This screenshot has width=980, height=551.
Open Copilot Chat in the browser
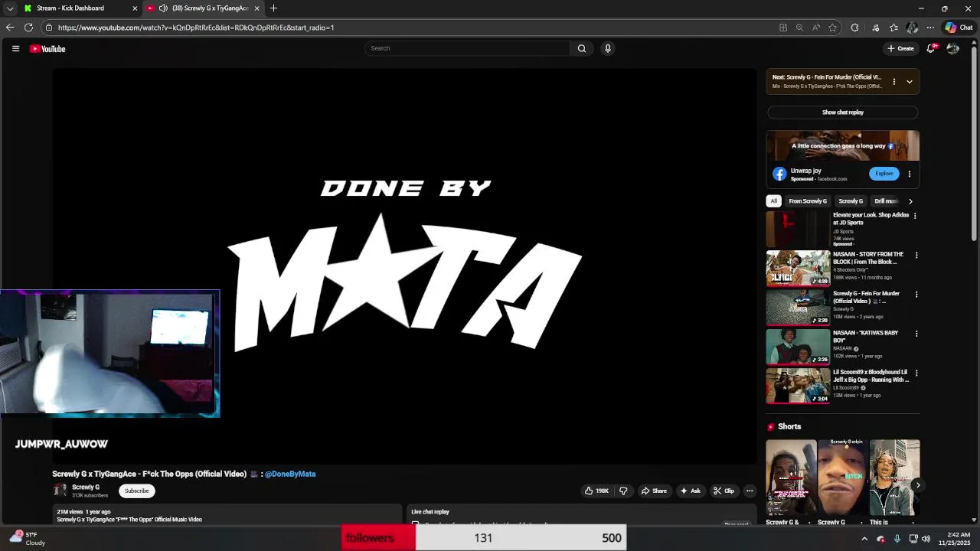[x=959, y=28]
